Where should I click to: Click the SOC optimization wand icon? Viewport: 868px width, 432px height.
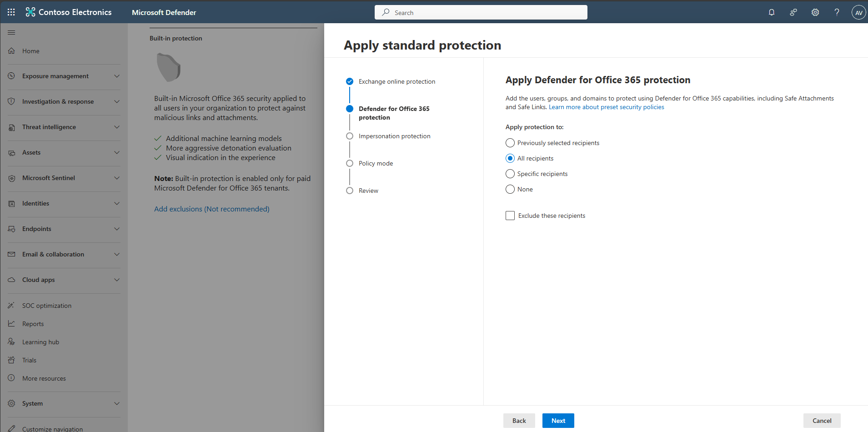pyautogui.click(x=11, y=306)
